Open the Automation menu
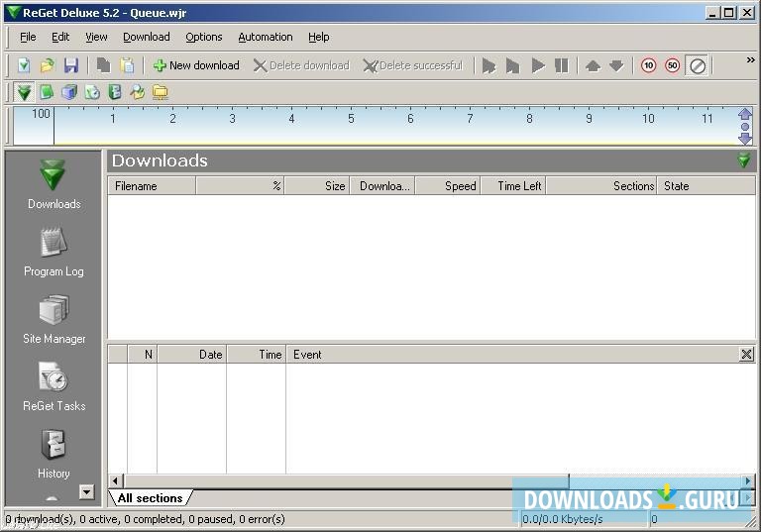This screenshot has height=532, width=761. (x=265, y=37)
